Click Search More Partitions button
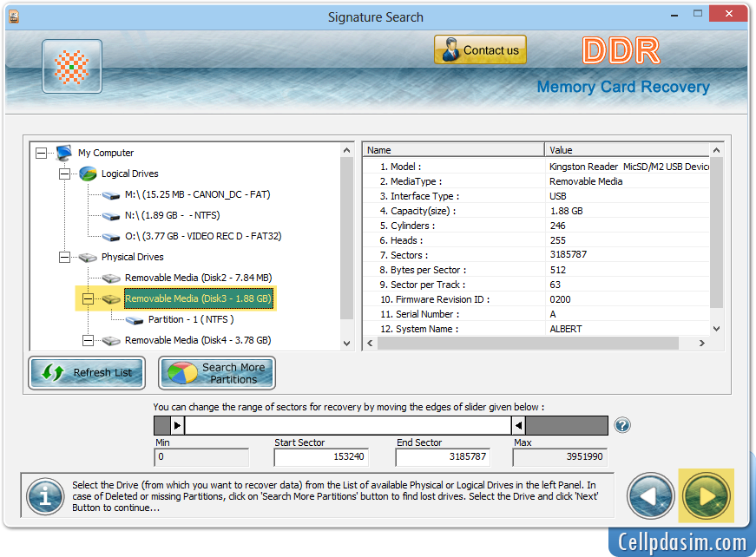This screenshot has height=557, width=756. [x=217, y=373]
